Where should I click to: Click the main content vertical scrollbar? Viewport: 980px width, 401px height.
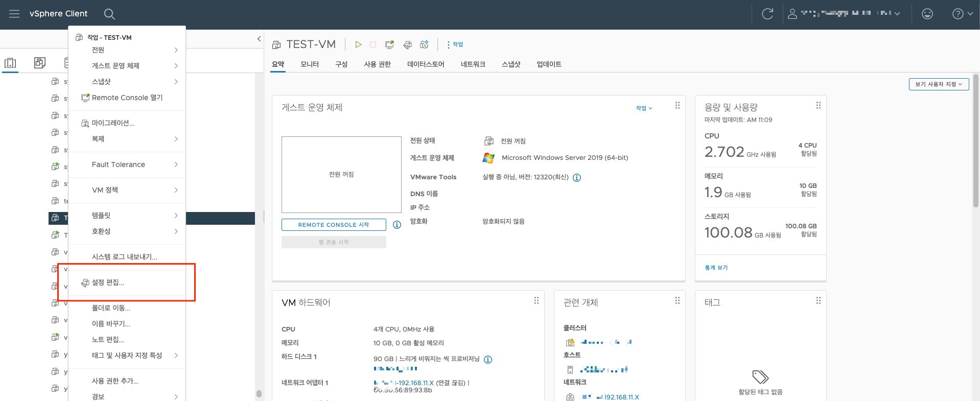pyautogui.click(x=976, y=140)
